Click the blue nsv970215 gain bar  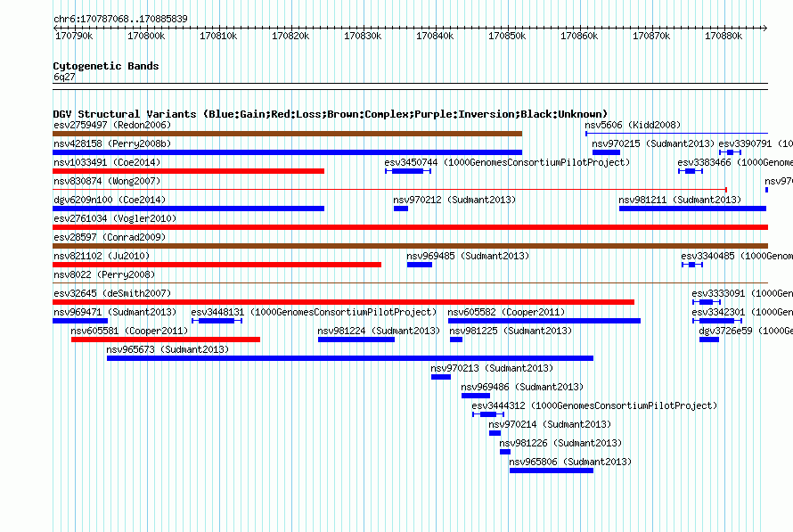coord(607,152)
